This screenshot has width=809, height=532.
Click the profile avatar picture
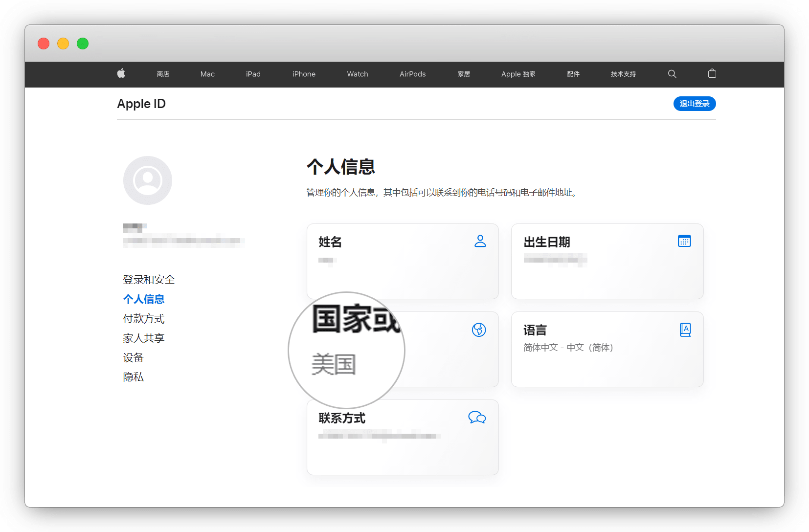[148, 180]
